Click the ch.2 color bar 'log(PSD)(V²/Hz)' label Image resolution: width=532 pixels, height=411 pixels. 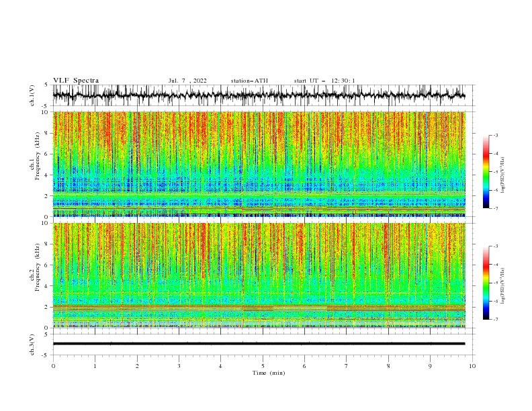point(503,286)
